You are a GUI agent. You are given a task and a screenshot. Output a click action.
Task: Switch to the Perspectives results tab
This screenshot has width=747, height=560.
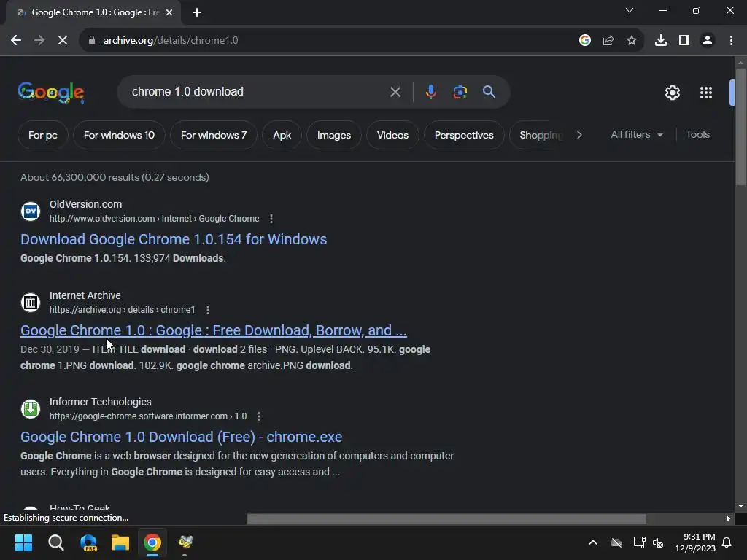pos(464,135)
